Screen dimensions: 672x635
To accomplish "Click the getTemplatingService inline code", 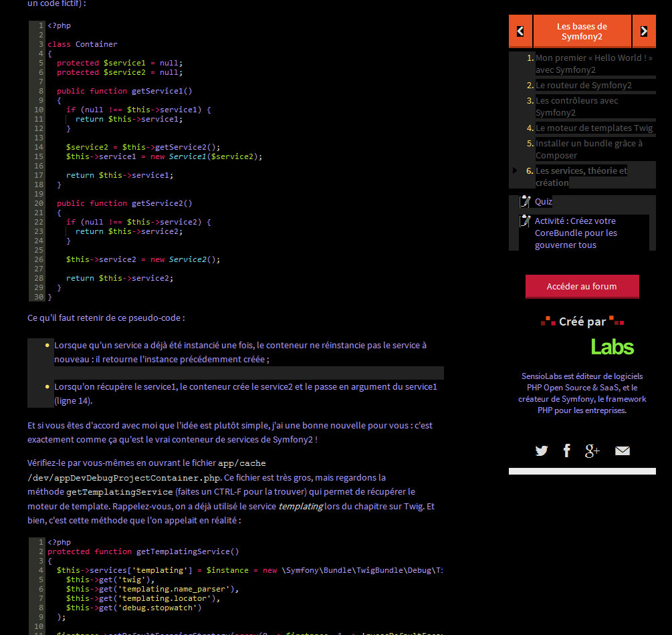I will [x=120, y=492].
